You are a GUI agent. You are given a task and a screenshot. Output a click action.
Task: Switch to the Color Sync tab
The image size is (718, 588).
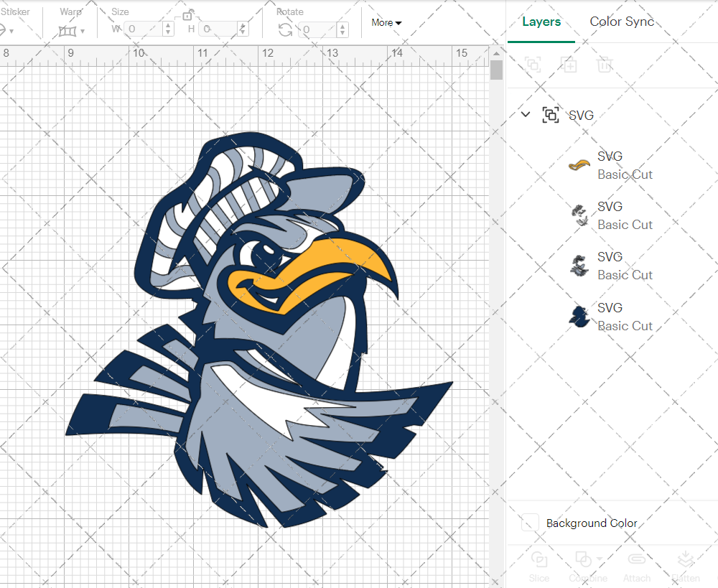[x=622, y=22]
